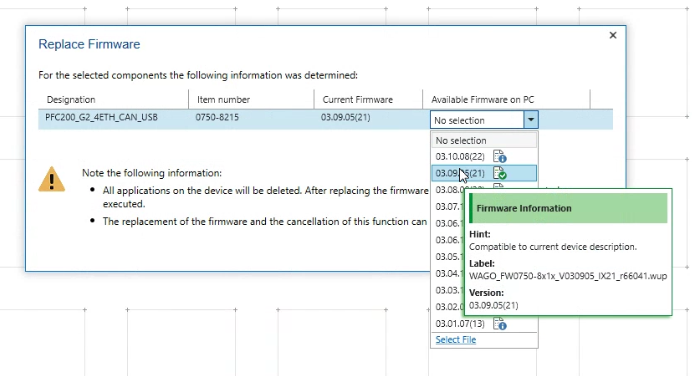692x376 pixels.
Task: Select the partly hidden 03.02 firmware entry
Action: (x=449, y=307)
